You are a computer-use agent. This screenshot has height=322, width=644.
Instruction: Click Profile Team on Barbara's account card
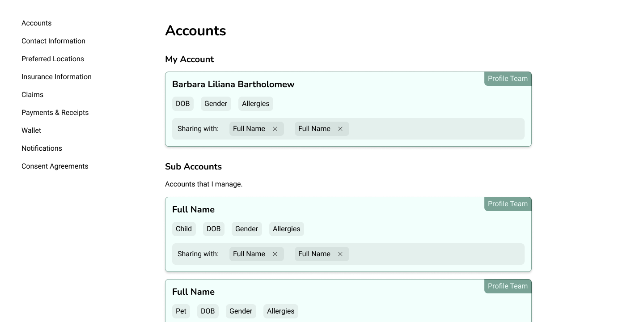click(x=508, y=79)
